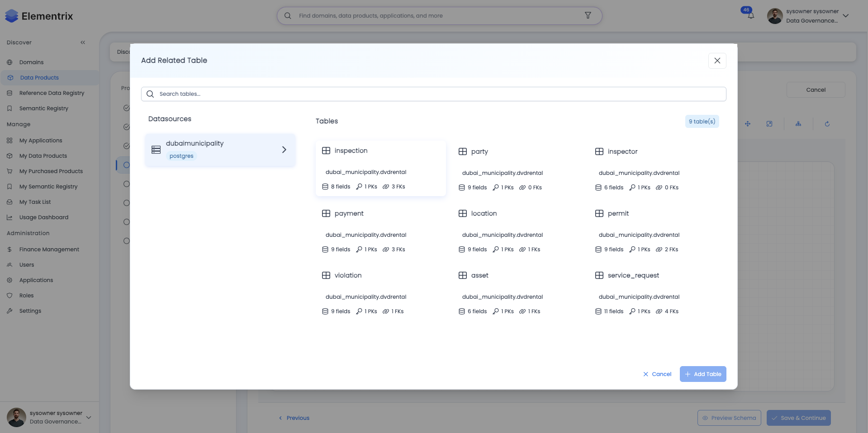This screenshot has height=433, width=868.
Task: Collapse the Discover sidebar with double-chevron
Action: [x=83, y=42]
